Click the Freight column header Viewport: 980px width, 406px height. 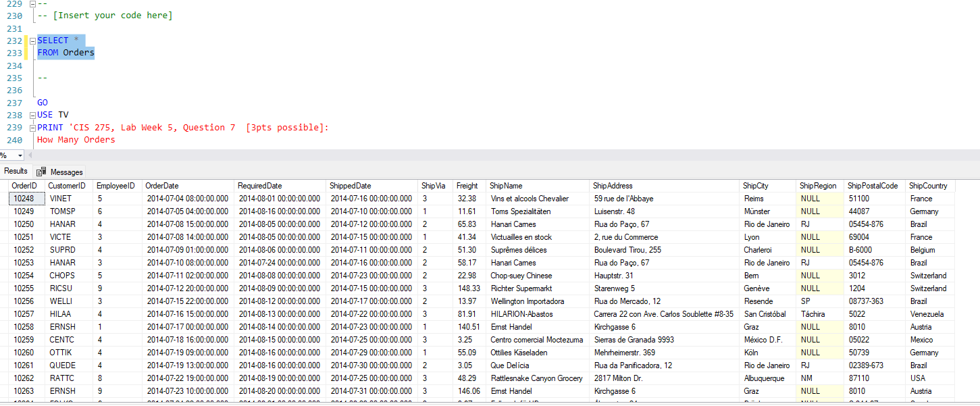(468, 186)
